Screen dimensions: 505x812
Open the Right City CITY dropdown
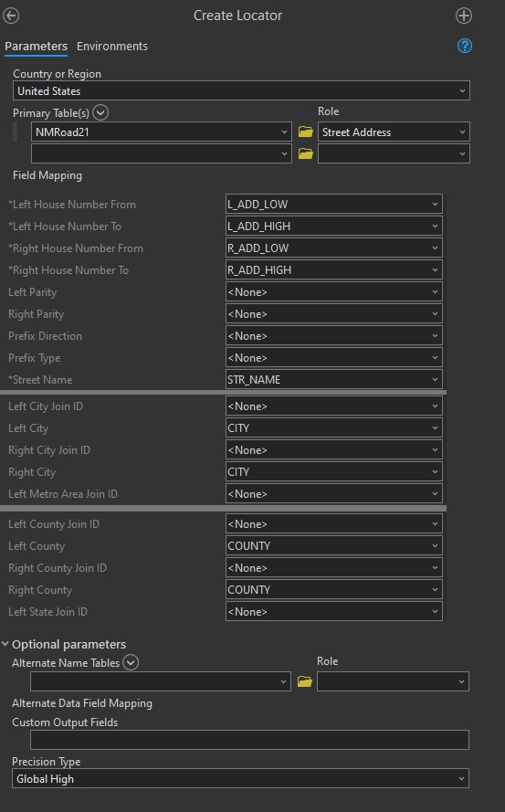tap(333, 472)
